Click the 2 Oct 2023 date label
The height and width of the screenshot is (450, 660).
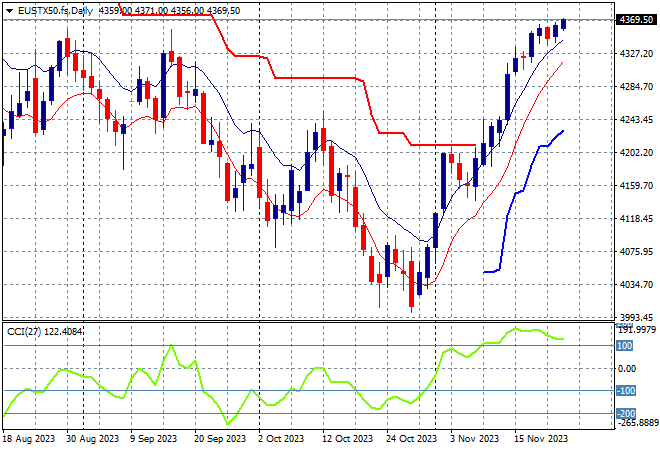(281, 439)
